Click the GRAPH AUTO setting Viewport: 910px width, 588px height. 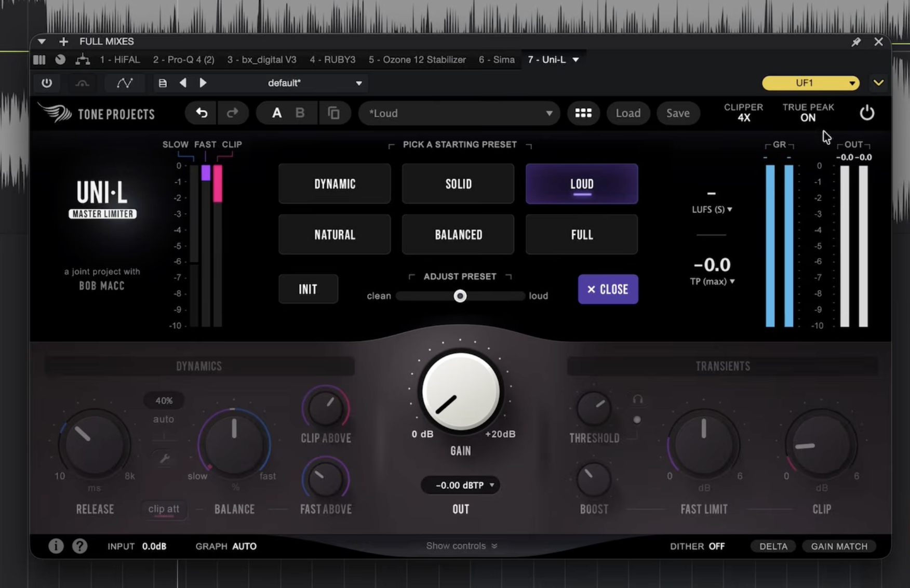point(226,546)
